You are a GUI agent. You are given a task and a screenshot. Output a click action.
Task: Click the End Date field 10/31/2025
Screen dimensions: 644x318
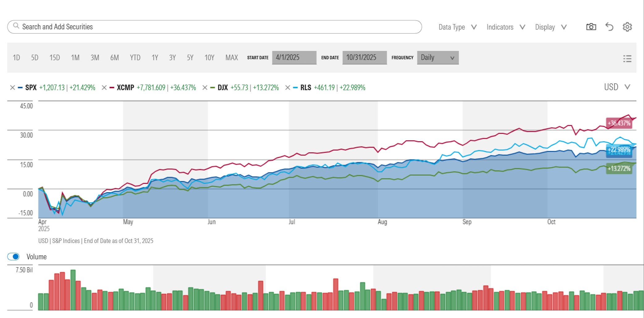364,58
